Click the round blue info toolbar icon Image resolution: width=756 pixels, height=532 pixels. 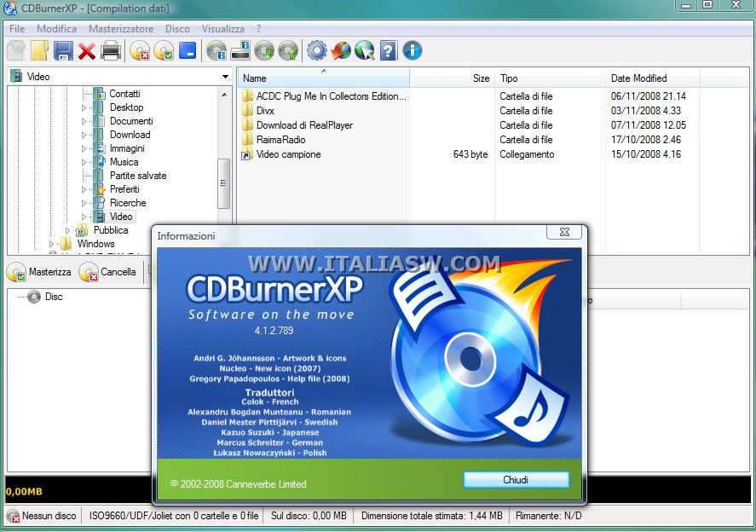point(413,50)
